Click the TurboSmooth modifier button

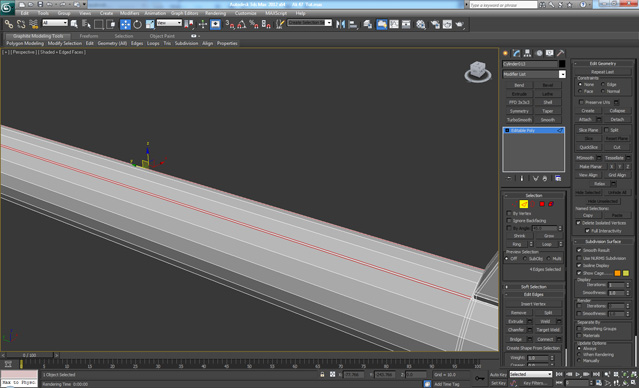(x=519, y=120)
